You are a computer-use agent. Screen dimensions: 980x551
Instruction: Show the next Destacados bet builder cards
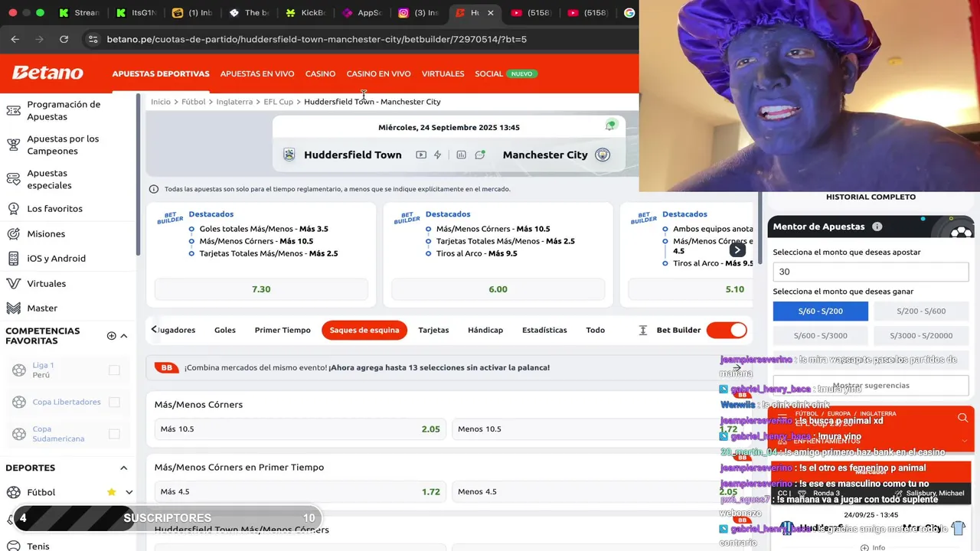pyautogui.click(x=737, y=249)
